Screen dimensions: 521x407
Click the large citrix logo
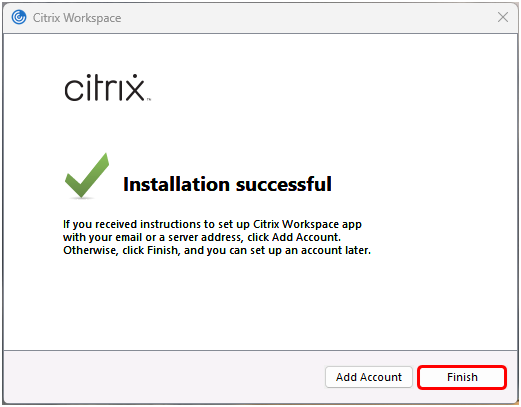(107, 88)
